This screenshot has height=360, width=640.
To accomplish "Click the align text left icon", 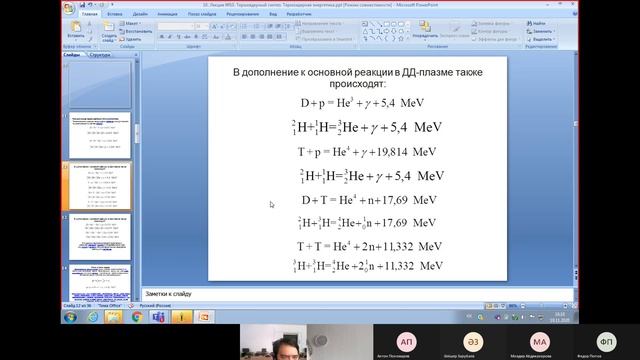I will (x=244, y=37).
